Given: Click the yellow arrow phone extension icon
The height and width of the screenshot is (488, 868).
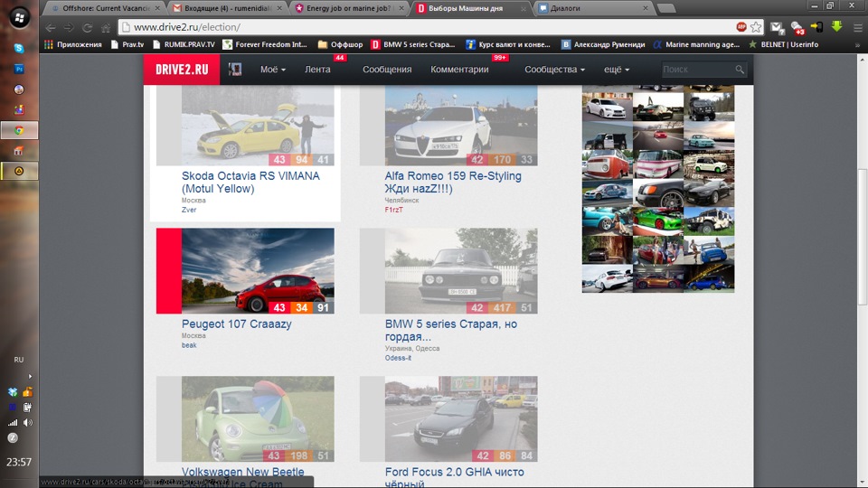Looking at the screenshot, I should point(816,26).
